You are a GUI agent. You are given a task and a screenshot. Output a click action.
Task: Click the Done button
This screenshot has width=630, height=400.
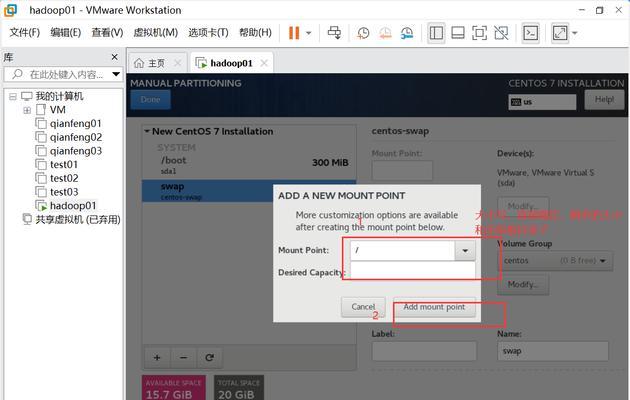pos(150,99)
